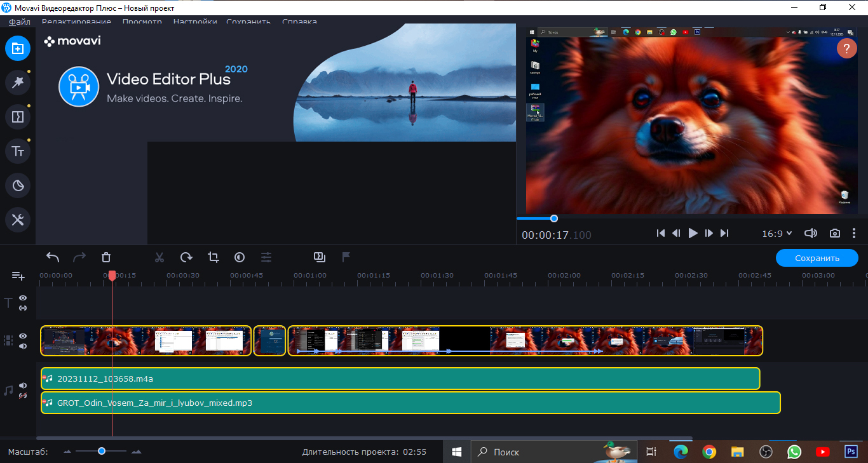This screenshot has height=463, width=868.
Task: Take a snapshot with camera icon
Action: click(x=835, y=234)
